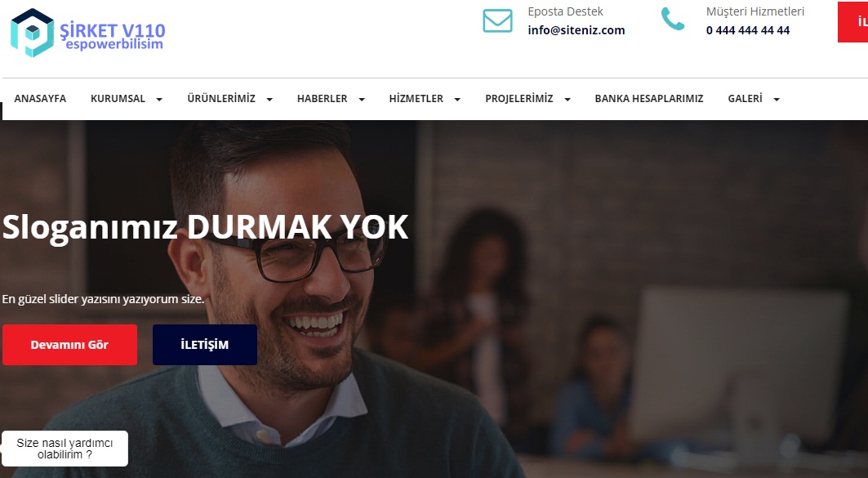Screen dimensions: 868x478
Task: Expand the GALERİ dropdown arrow
Action: coord(777,100)
